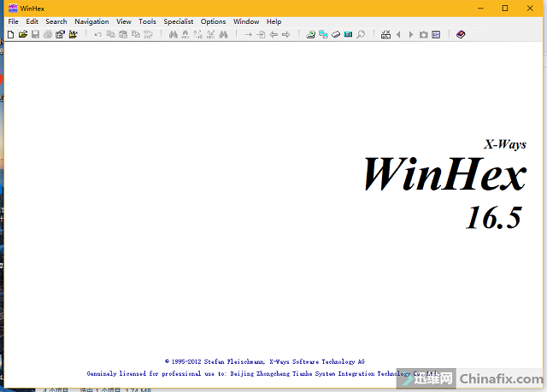Open the Help menu
547x392 pixels.
pyautogui.click(x=273, y=21)
